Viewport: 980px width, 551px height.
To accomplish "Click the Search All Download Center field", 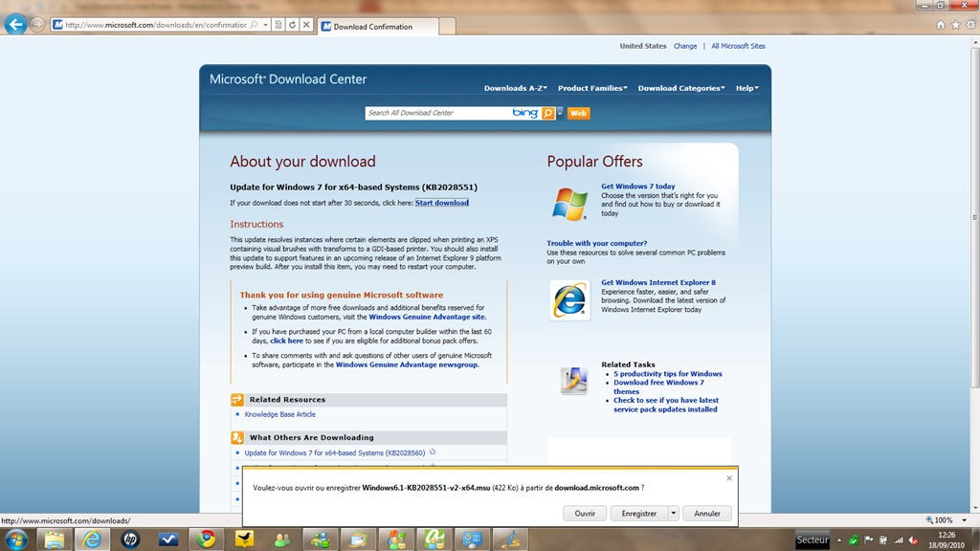I will pos(437,113).
